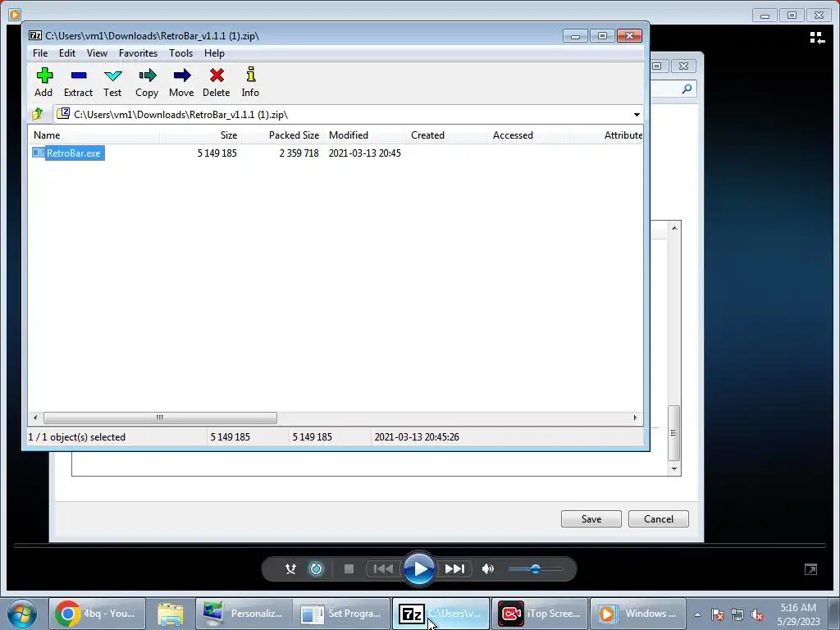
Task: Click the full screen view icon
Action: (810, 569)
